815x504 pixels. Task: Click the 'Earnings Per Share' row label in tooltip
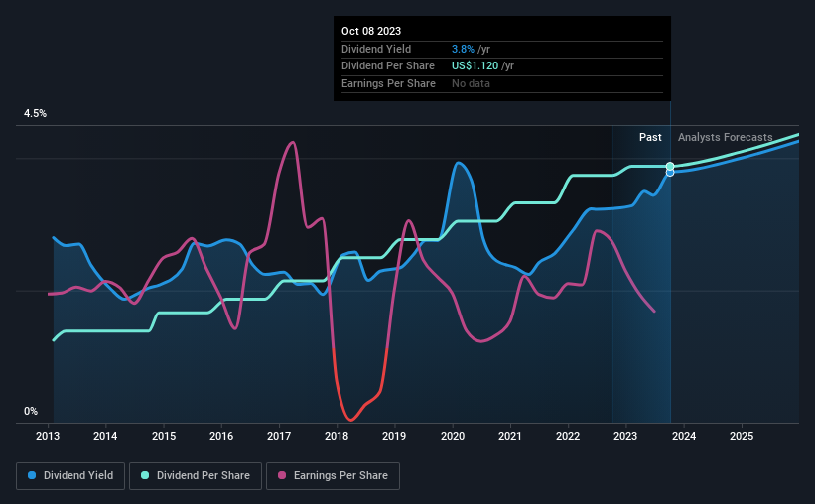tap(388, 83)
